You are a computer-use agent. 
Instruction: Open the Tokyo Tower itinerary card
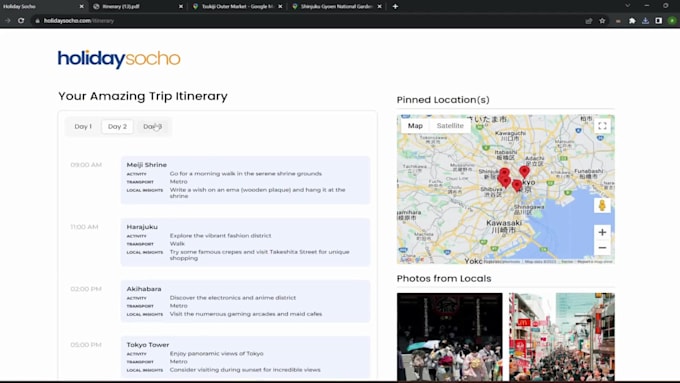tap(245, 357)
